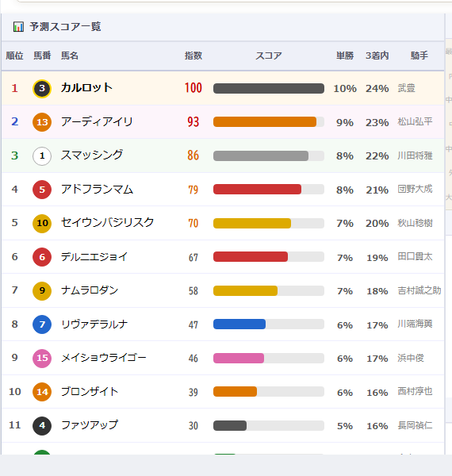Click index value 79 for アドフランマム
Image resolution: width=452 pixels, height=476 pixels.
193,190
